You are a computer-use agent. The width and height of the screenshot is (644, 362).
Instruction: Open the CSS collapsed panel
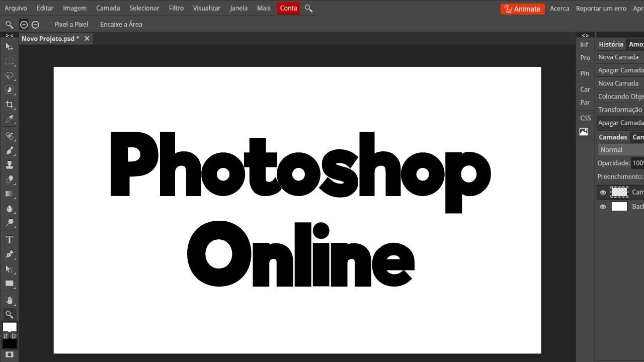pyautogui.click(x=585, y=118)
